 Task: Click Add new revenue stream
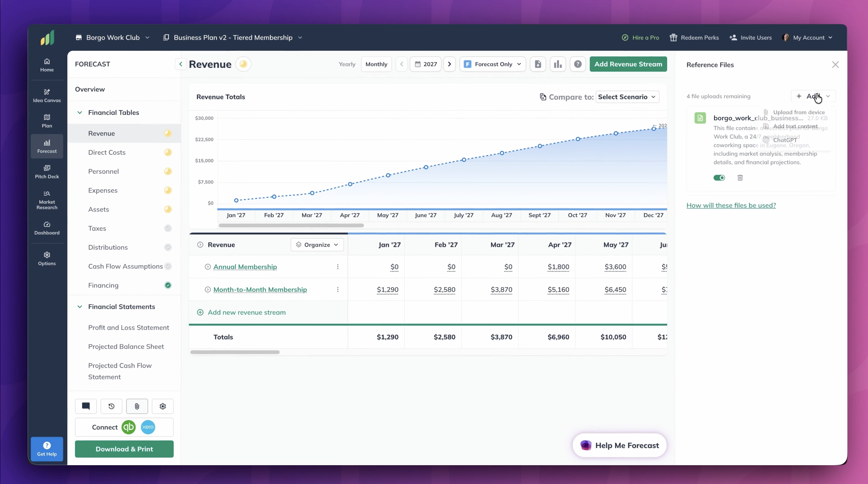[x=242, y=312]
